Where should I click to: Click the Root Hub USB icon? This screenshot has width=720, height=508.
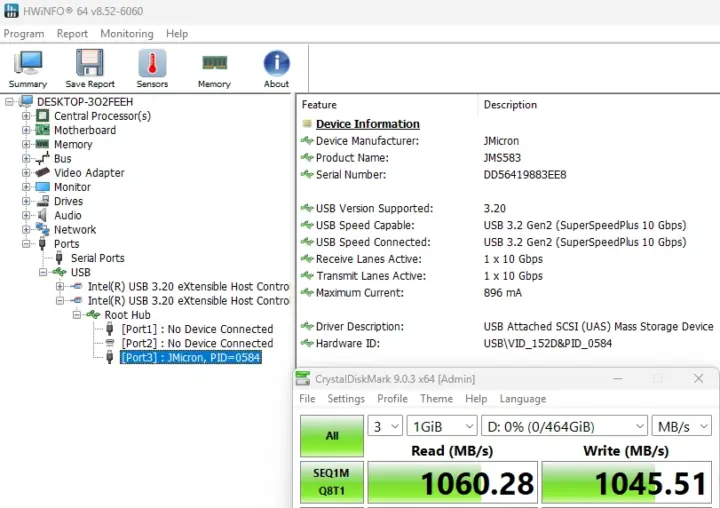(x=93, y=315)
